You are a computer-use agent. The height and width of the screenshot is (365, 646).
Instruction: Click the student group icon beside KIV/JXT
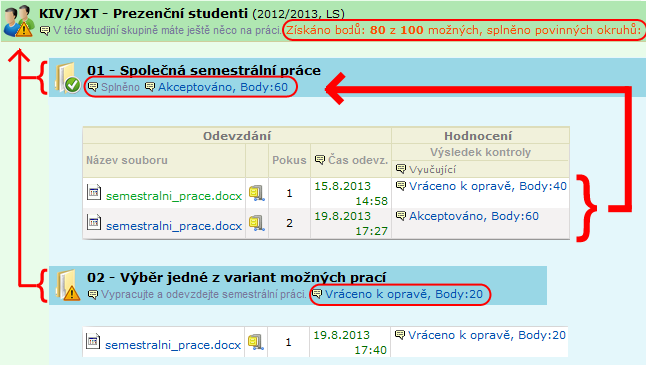click(x=19, y=21)
